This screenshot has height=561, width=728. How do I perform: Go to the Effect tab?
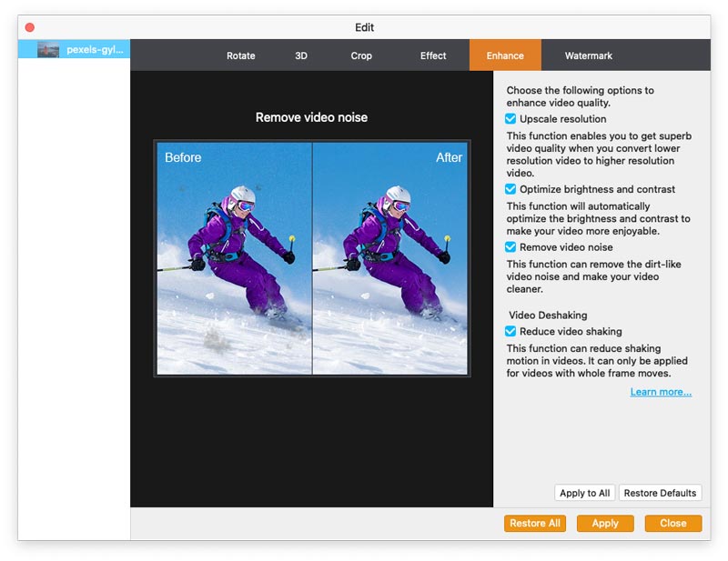[x=433, y=55]
